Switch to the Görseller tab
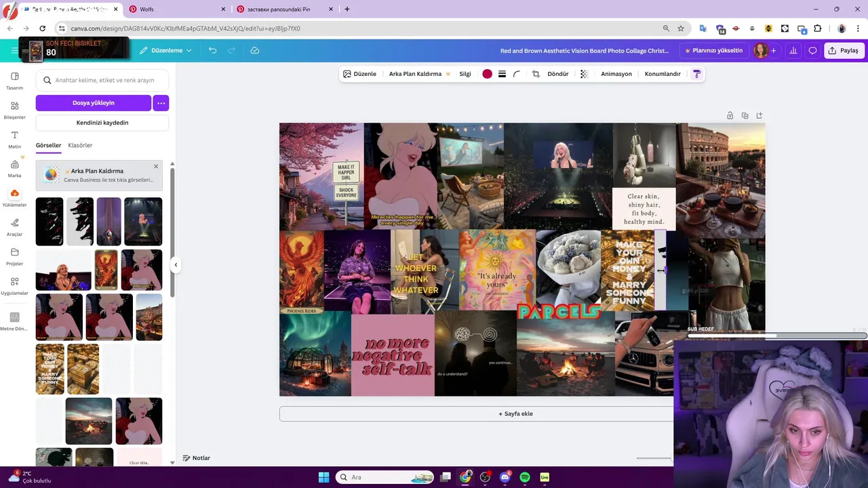The width and height of the screenshot is (868, 488). coord(48,145)
